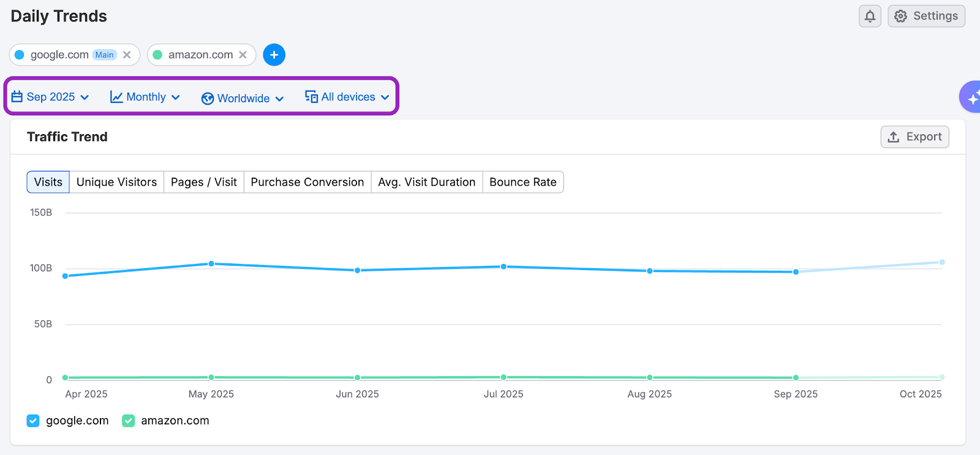Click google.com's Jul 2025 data point
Screen dimensions: 980x455
503,266
